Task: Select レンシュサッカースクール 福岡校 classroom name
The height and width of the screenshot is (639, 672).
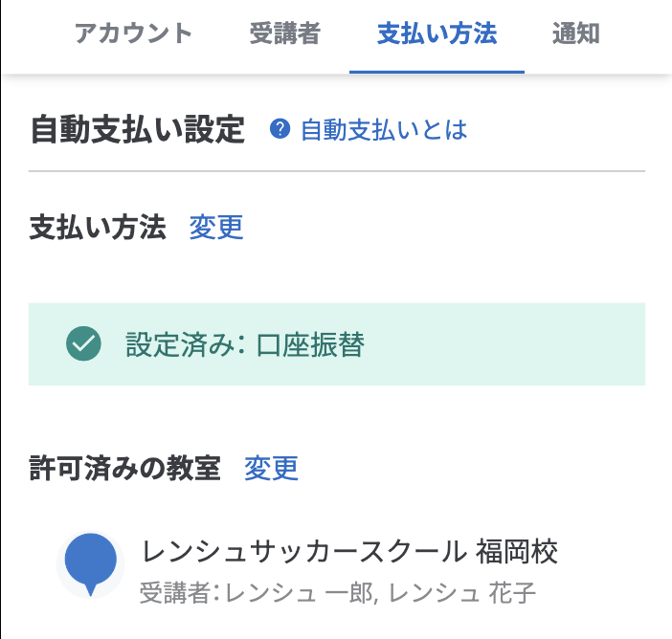Action: pyautogui.click(x=349, y=551)
